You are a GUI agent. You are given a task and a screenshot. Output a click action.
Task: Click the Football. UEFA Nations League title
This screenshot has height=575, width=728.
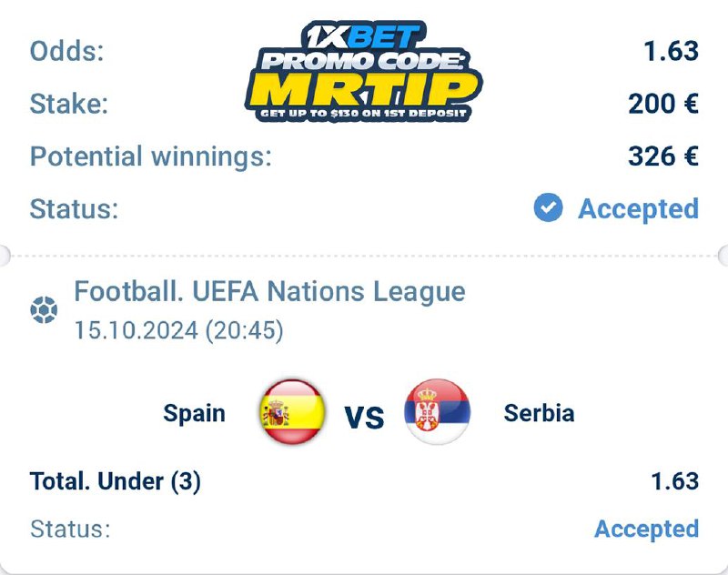269,292
